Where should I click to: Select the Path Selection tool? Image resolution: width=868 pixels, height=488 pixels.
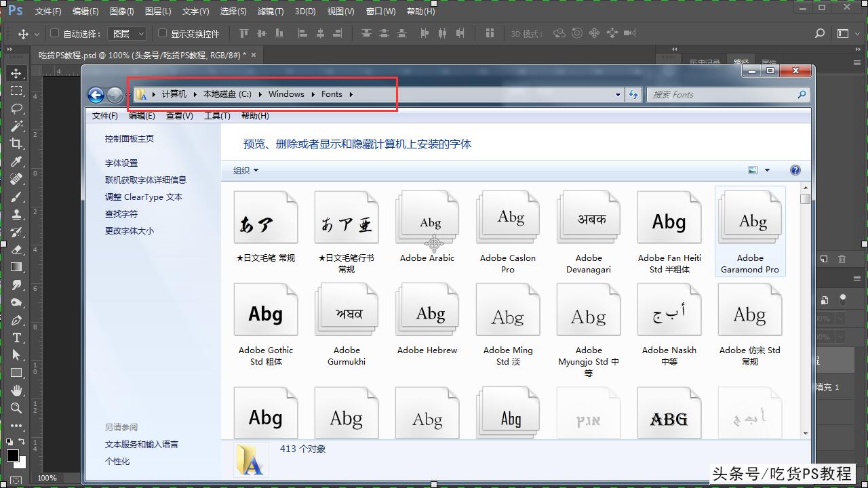point(16,355)
